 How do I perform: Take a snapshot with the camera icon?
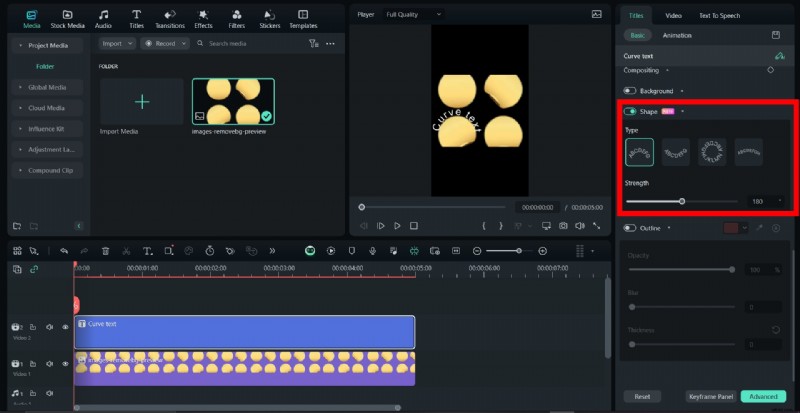click(x=564, y=226)
